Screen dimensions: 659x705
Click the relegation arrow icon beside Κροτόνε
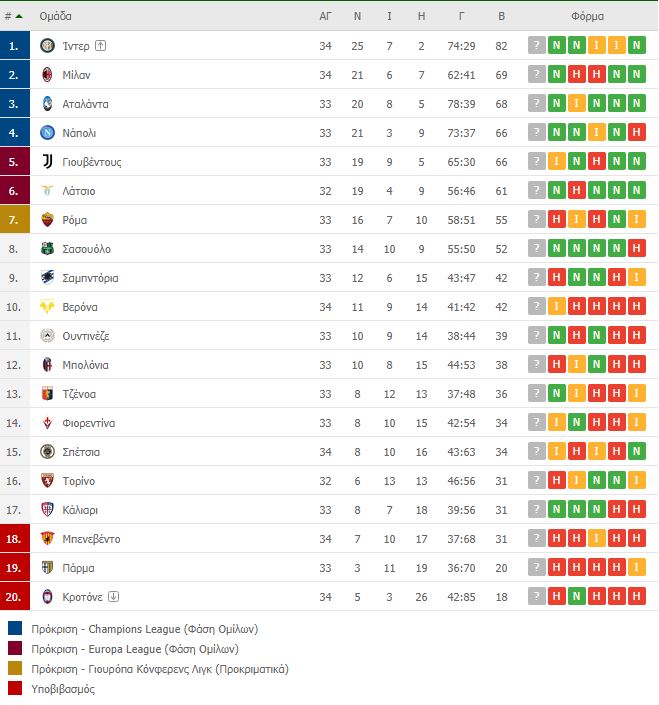click(x=113, y=597)
